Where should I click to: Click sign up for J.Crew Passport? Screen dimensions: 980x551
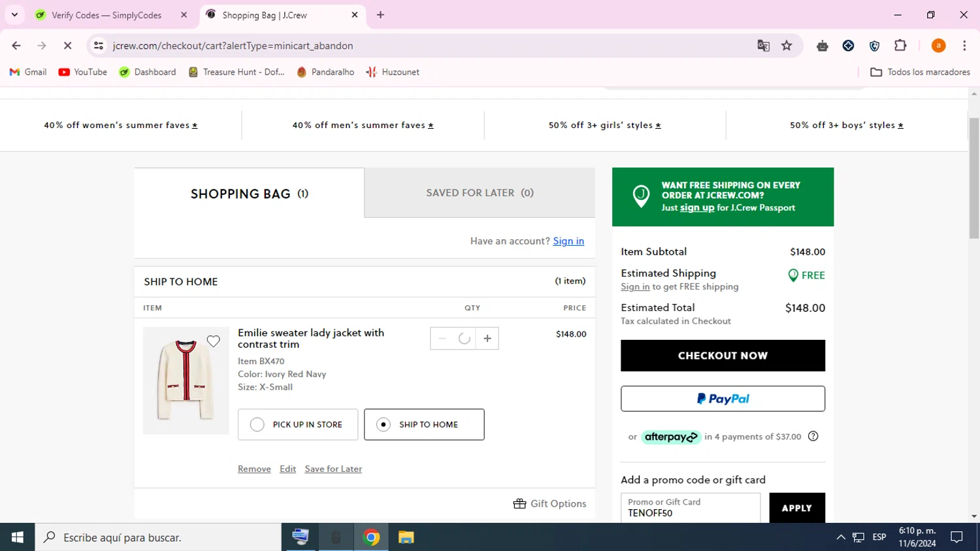pos(697,208)
